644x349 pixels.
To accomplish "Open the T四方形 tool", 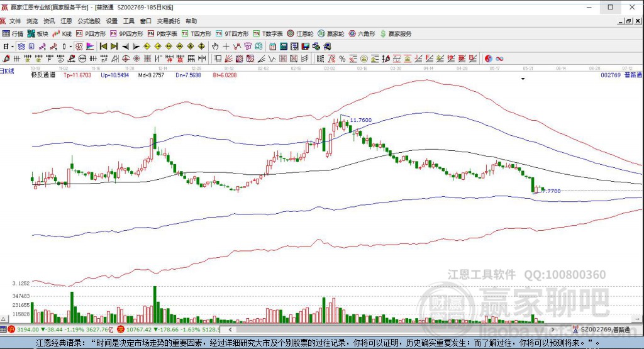I will pyautogui.click(x=196, y=34).
